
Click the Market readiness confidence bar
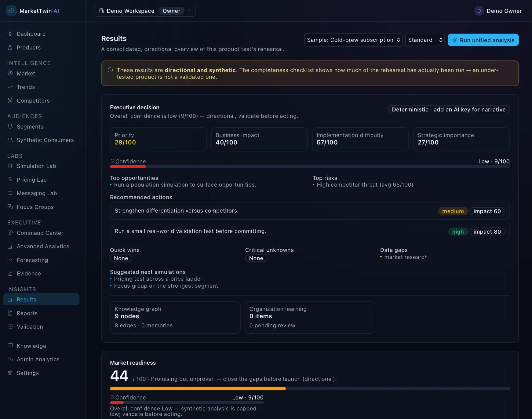[187, 403]
